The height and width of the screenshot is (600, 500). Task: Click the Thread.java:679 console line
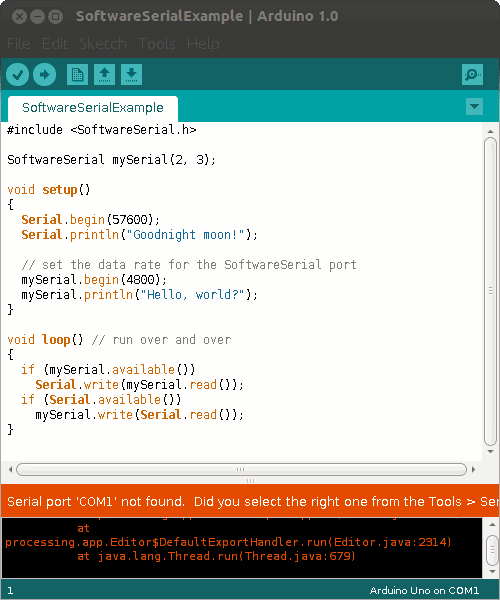(217, 556)
